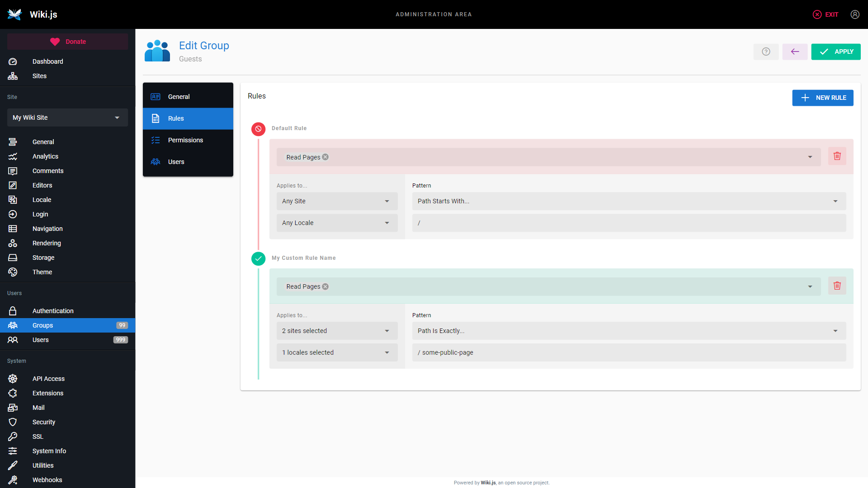This screenshot has width=868, height=488.
Task: Click the back arrow button
Action: coord(795,52)
